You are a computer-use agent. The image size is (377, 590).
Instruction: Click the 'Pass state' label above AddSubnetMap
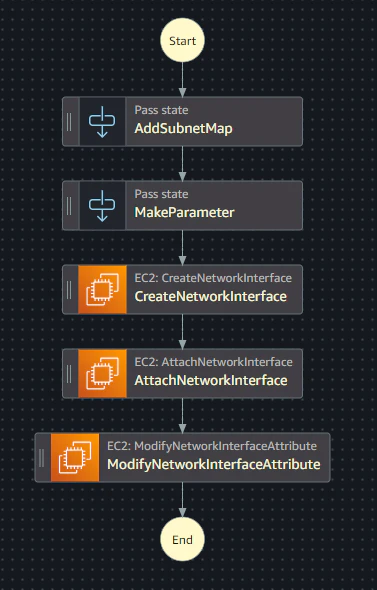161,110
